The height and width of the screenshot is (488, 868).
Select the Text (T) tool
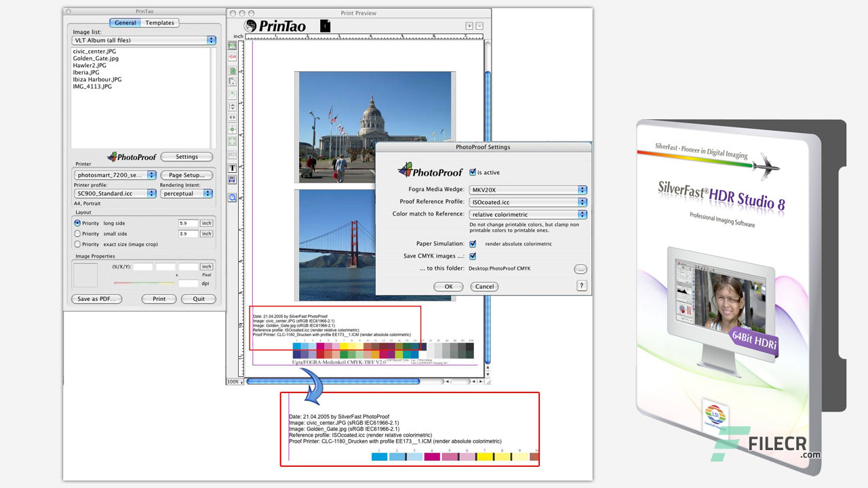click(233, 168)
